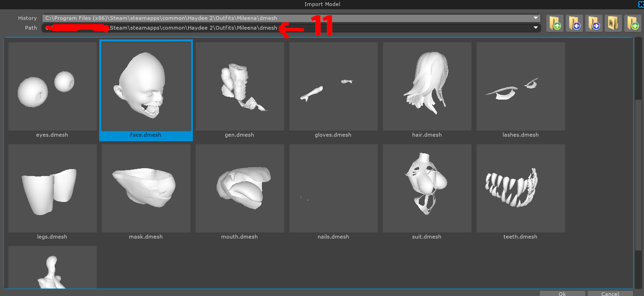Navigate back to previous folder

(x=574, y=23)
